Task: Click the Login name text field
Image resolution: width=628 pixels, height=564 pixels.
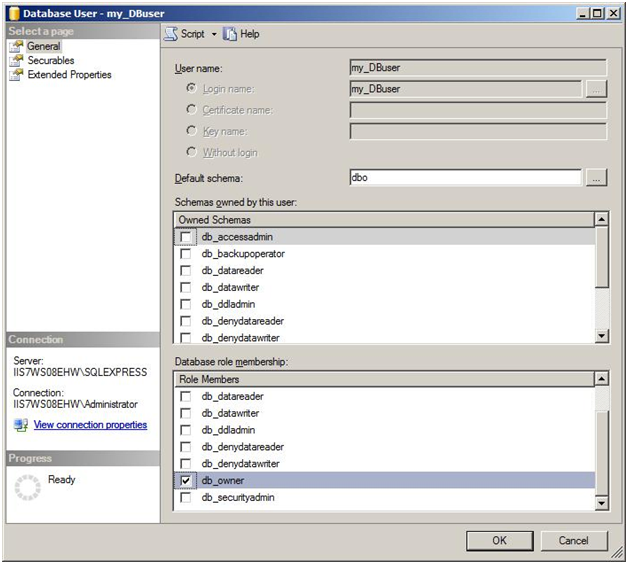Action: click(x=466, y=89)
